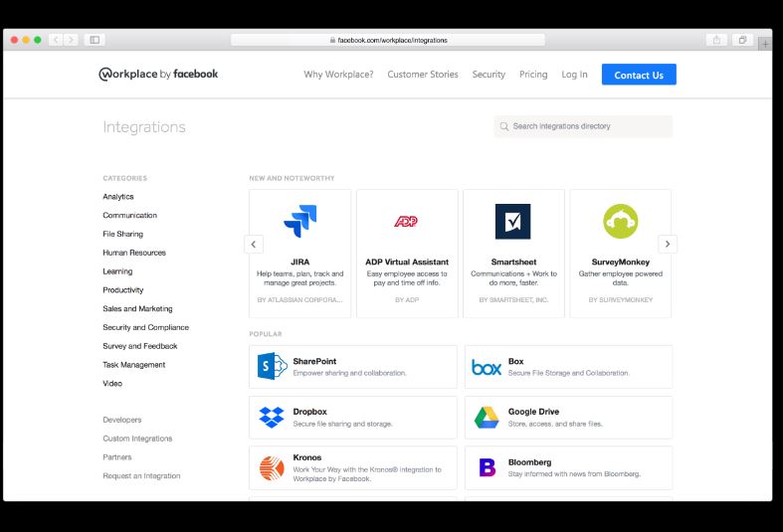
Task: Click the JIRA logo icon
Action: pos(300,221)
